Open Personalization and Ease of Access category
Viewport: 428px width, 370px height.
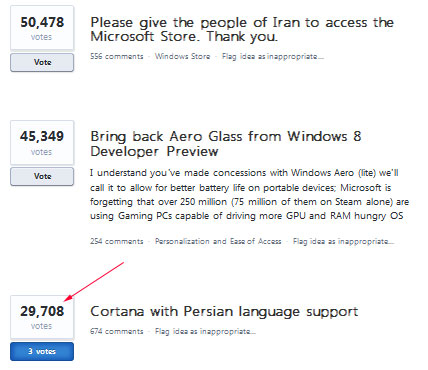[218, 241]
